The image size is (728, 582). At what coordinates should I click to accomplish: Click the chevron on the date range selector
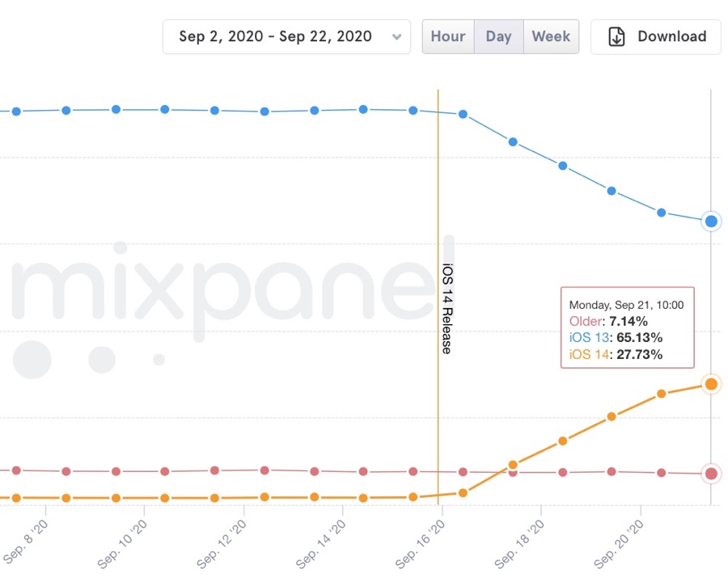397,36
